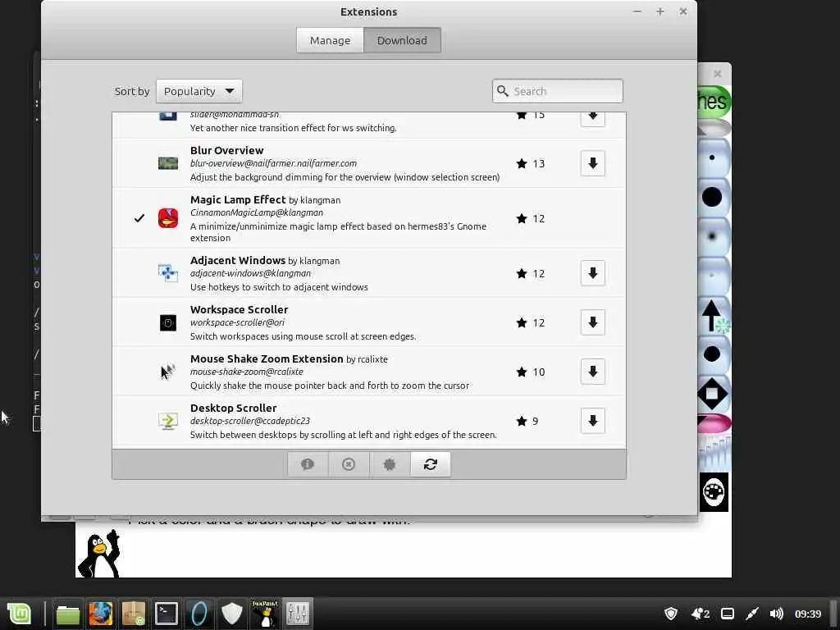Download the Blur Overview extension

[592, 163]
